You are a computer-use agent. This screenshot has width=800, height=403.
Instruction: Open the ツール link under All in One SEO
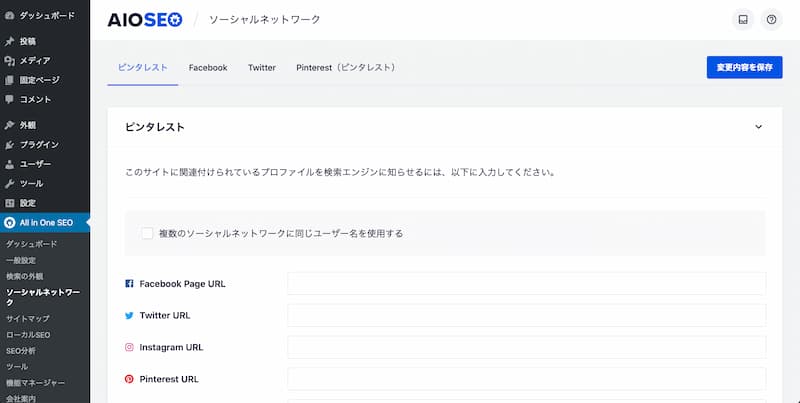tap(17, 367)
